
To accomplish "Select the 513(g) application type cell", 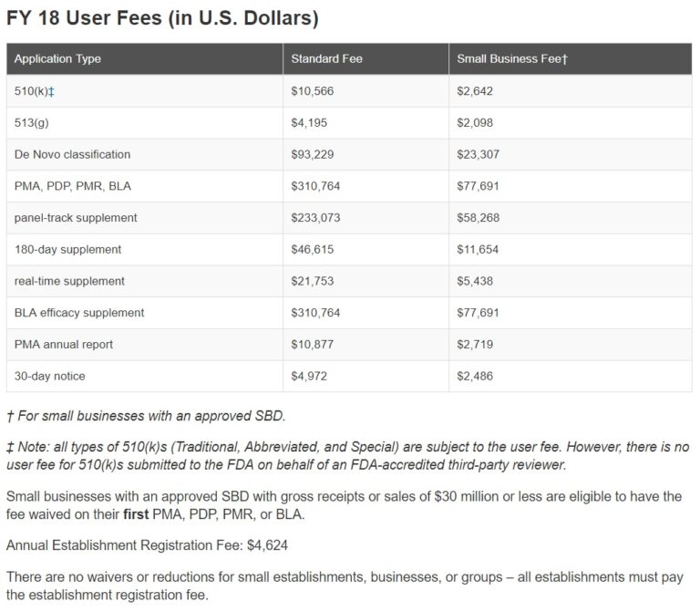I will (x=32, y=122).
